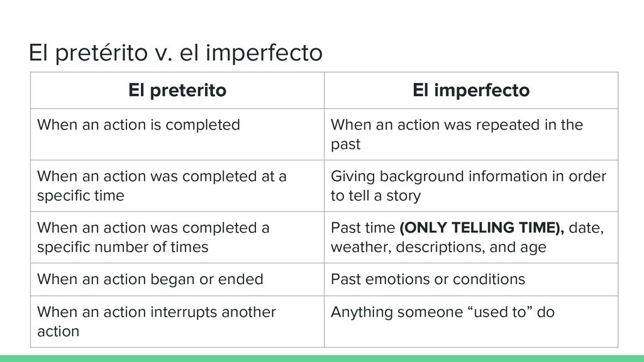Select the cell 'When an action began or ended'
This screenshot has height=362, width=644.
(177, 280)
